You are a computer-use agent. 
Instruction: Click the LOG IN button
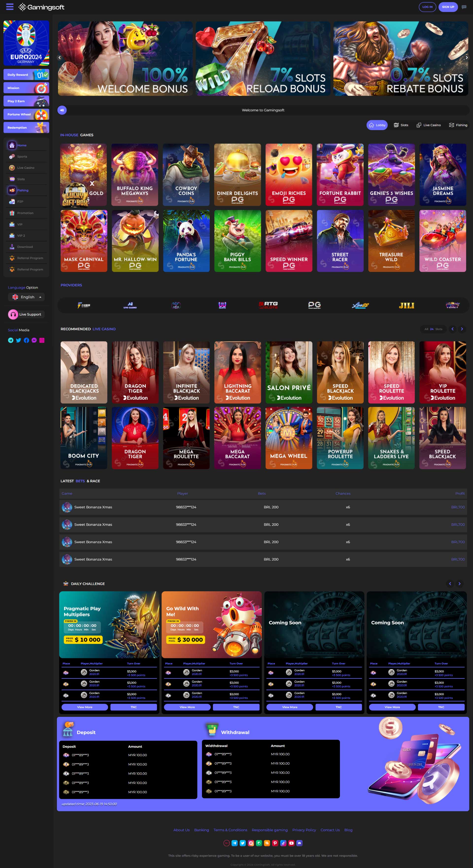[427, 7]
